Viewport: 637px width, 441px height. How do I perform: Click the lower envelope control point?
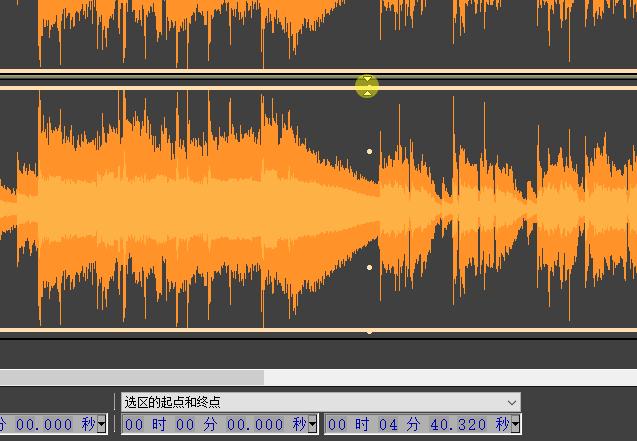pyautogui.click(x=369, y=267)
